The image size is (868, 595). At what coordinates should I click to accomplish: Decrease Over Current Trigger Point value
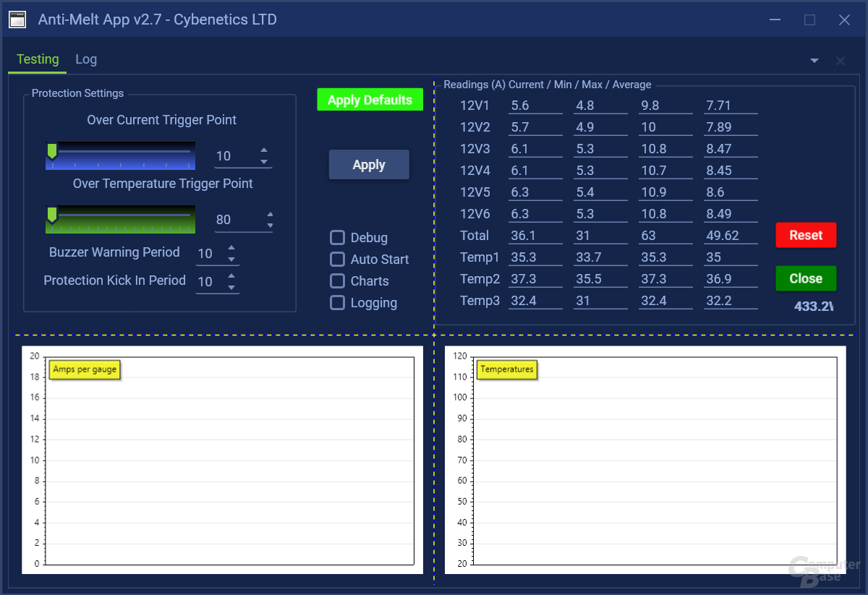(264, 162)
